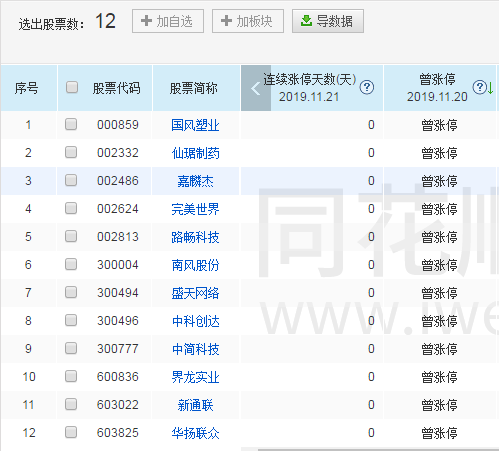499x451 pixels.
Task: Check the box for stock 002332
Action: click(x=71, y=152)
